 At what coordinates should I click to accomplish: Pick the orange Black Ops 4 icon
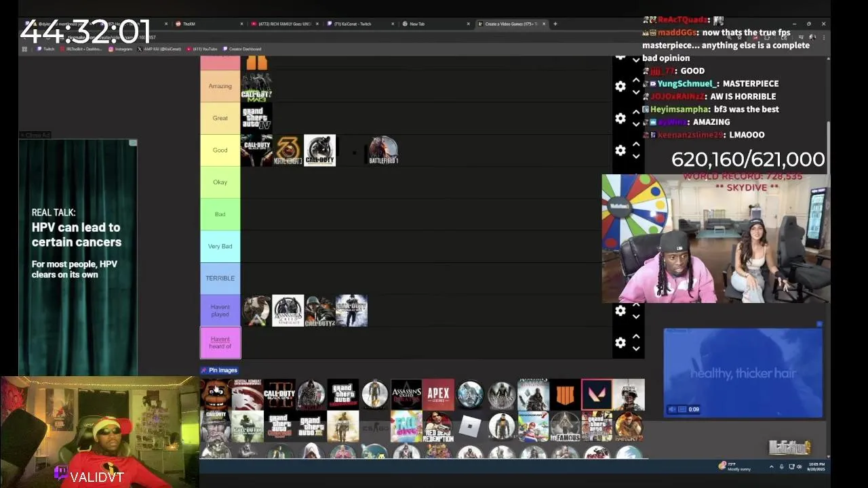565,395
